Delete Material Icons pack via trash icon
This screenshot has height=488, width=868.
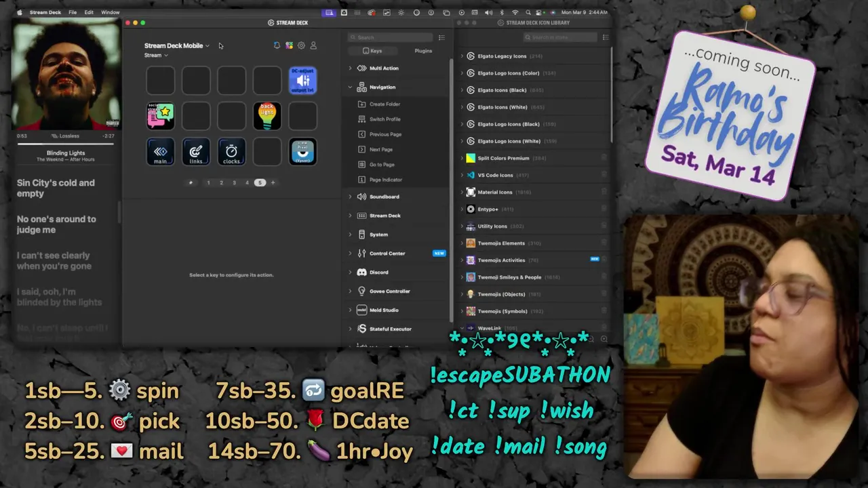(x=604, y=192)
